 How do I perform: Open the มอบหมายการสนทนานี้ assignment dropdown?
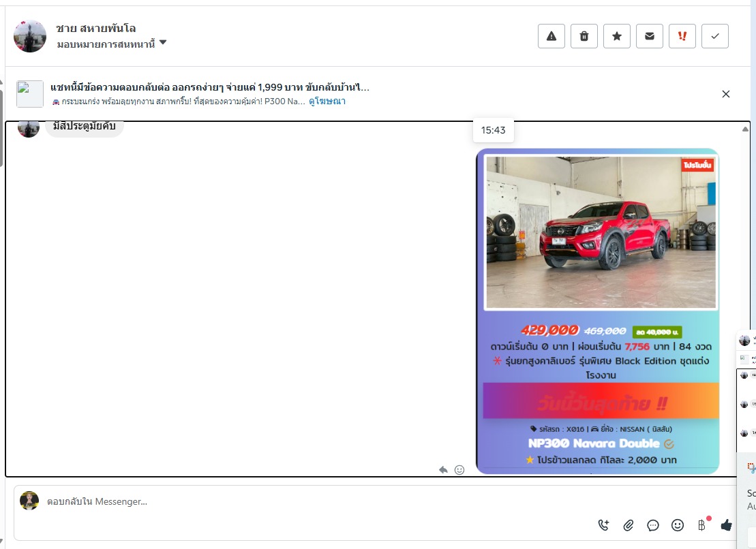coord(111,44)
